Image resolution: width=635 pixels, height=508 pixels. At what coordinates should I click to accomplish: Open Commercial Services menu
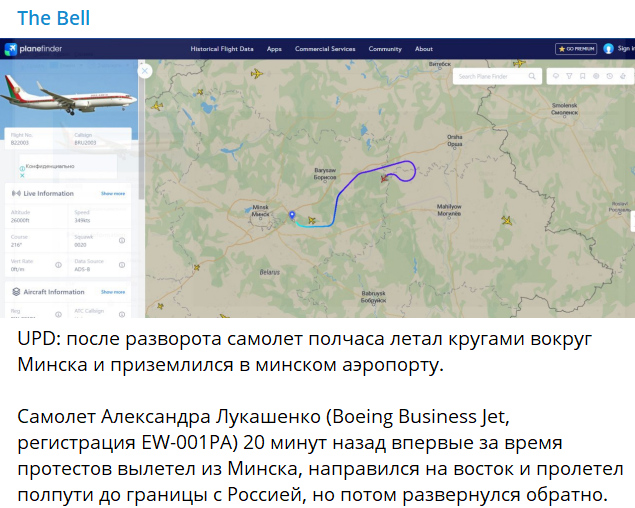pyautogui.click(x=325, y=49)
